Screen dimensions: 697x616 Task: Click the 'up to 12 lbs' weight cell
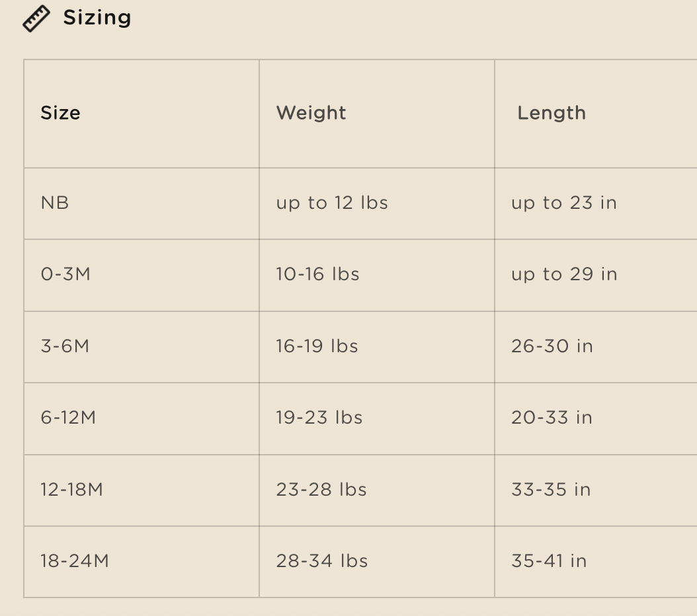(x=376, y=204)
